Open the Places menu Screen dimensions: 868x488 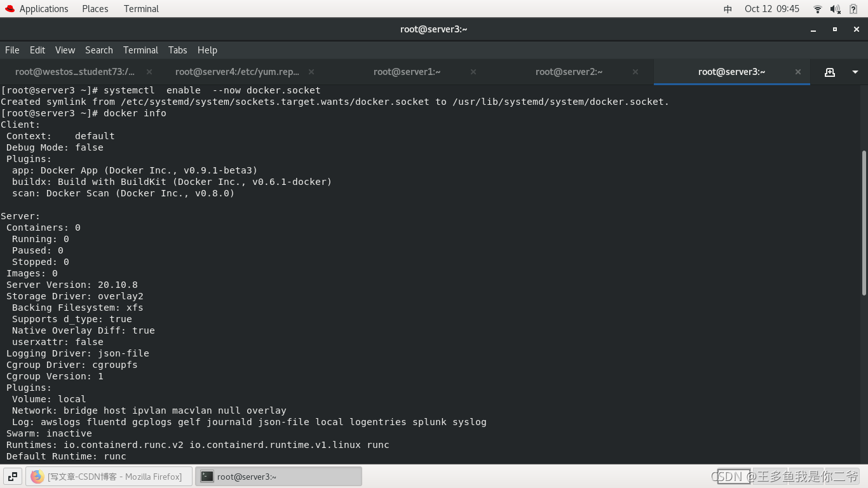[95, 9]
